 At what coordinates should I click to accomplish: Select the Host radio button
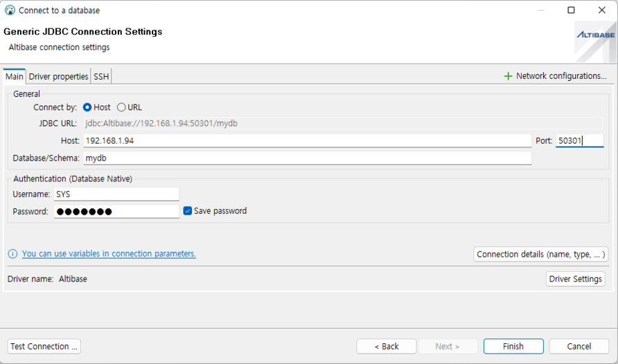click(x=87, y=107)
